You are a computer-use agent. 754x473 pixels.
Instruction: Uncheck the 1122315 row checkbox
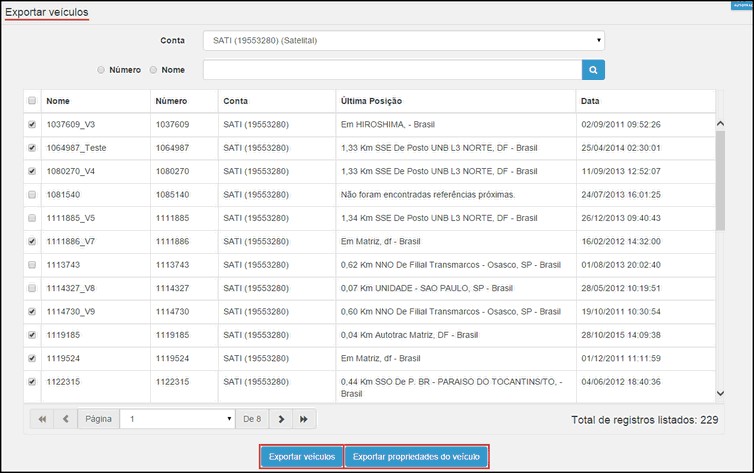click(32, 382)
